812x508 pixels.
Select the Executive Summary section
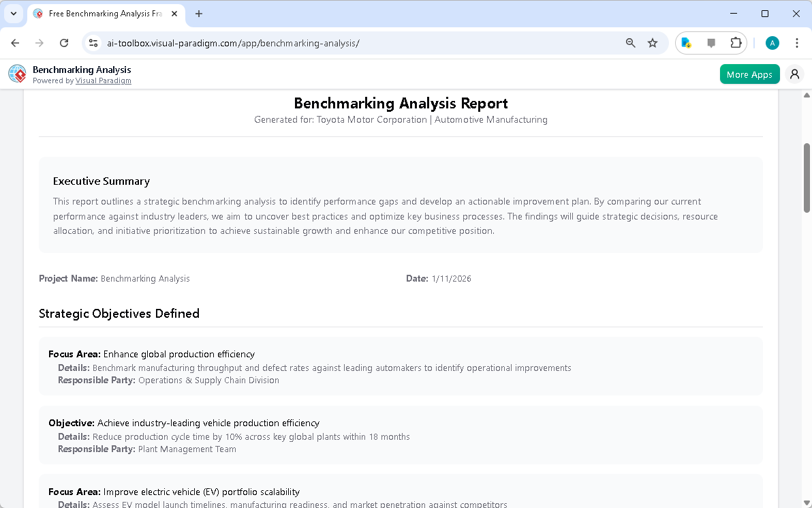point(101,181)
